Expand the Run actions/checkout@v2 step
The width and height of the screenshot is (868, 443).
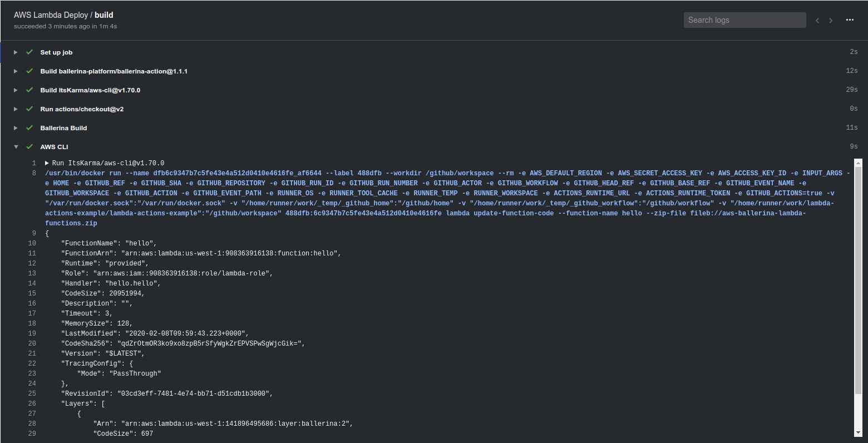(16, 109)
